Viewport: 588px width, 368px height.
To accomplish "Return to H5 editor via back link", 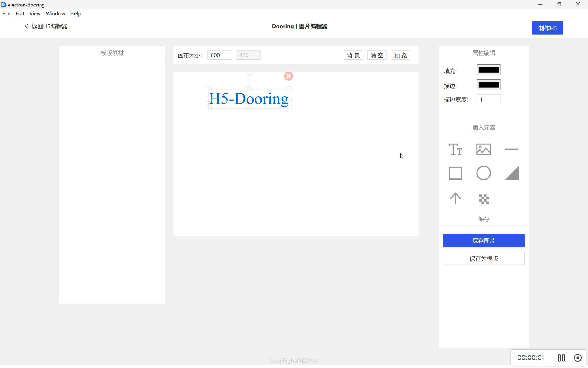I will 46,26.
